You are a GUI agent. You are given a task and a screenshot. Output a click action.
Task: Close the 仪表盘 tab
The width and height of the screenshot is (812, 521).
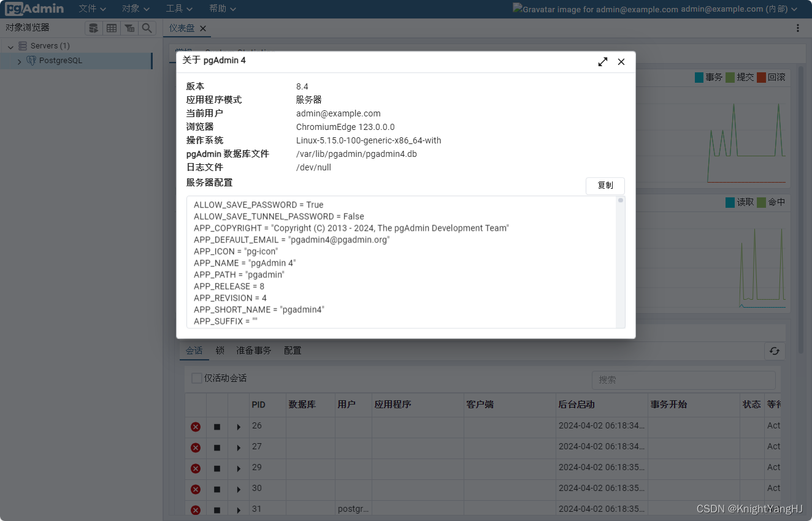[203, 28]
